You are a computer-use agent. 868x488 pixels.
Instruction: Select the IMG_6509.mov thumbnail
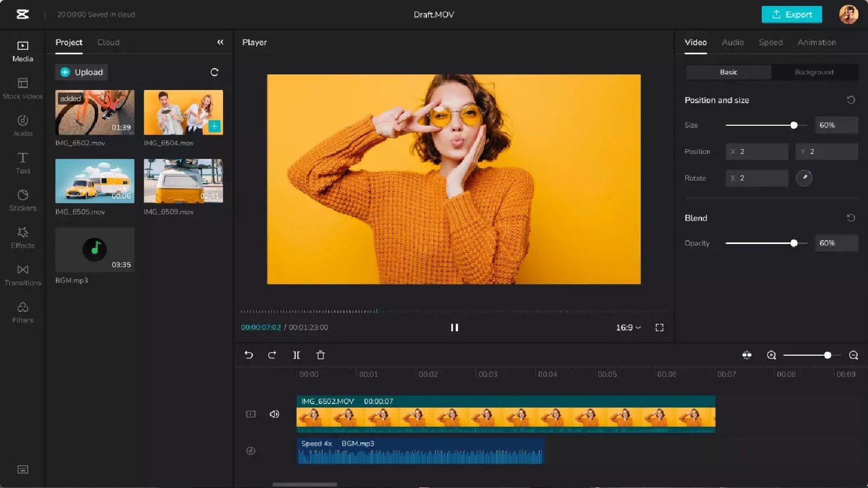coord(183,181)
